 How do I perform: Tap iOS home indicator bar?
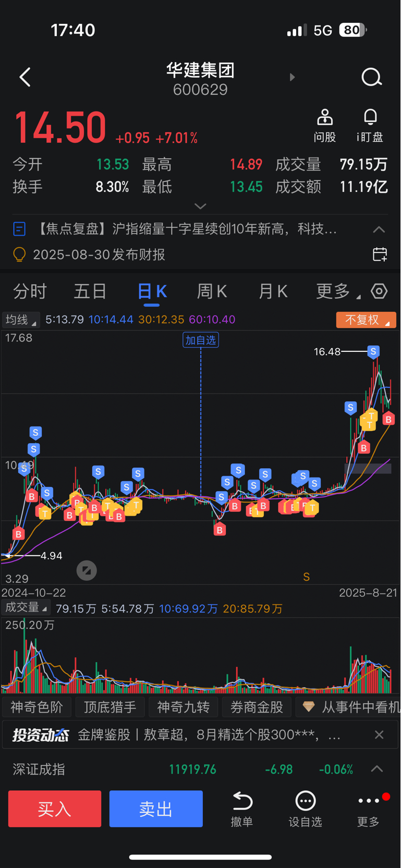point(200,857)
